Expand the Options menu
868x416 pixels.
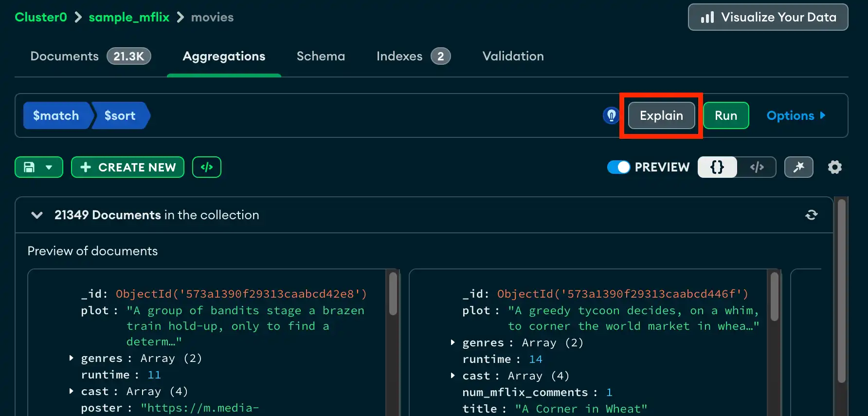point(796,115)
